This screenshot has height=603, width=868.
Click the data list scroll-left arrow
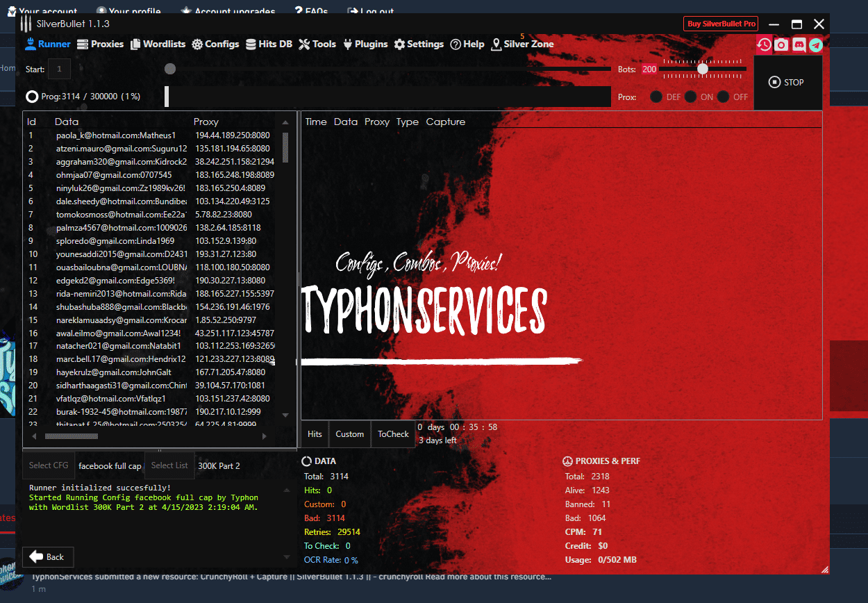click(33, 436)
